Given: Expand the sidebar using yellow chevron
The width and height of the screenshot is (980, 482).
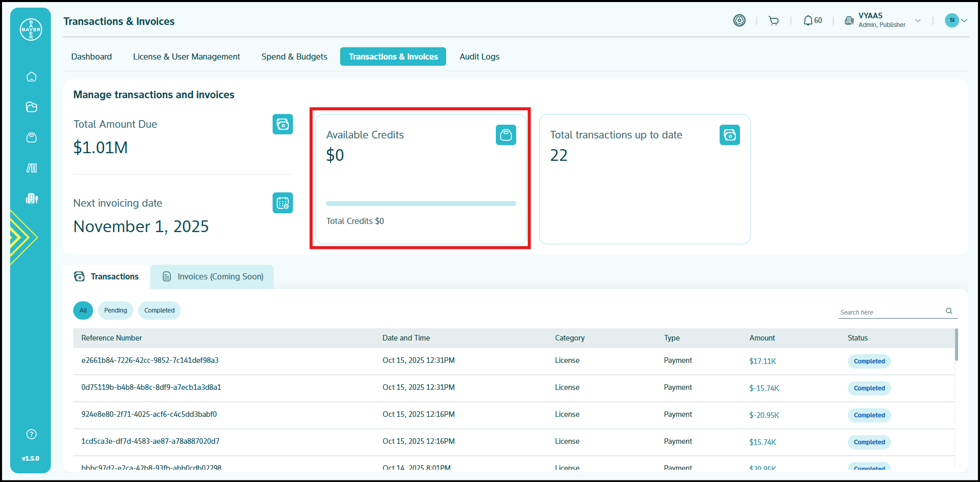Looking at the screenshot, I should coord(23,237).
